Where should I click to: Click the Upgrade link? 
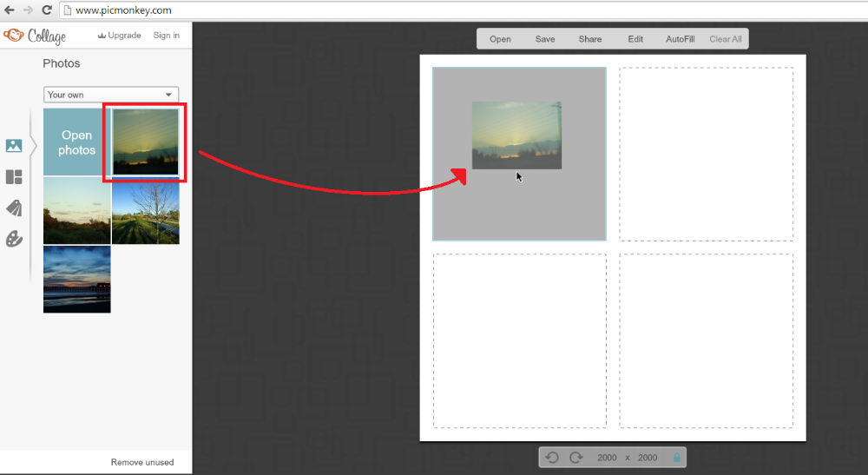120,36
